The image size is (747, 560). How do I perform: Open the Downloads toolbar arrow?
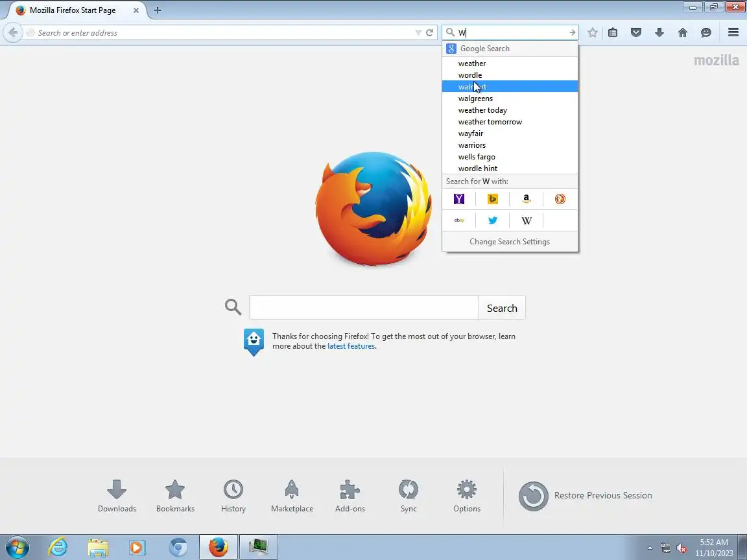point(659,32)
